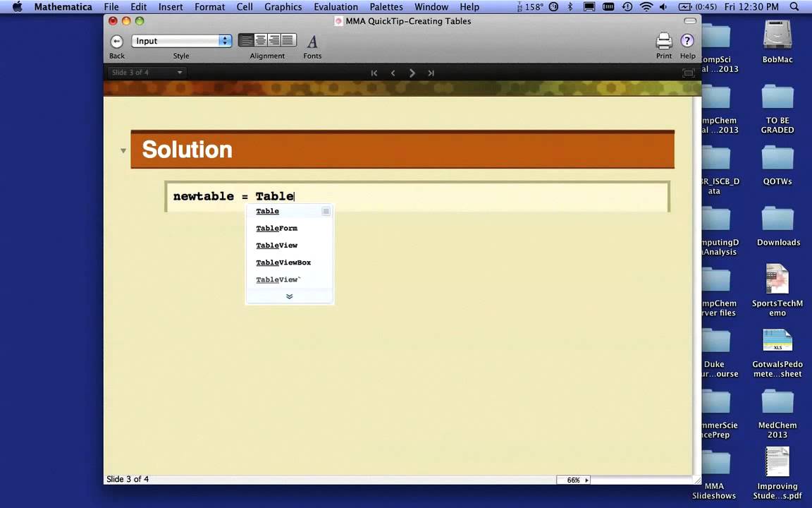This screenshot has width=812, height=508.
Task: Open the Insert menu
Action: tap(171, 7)
